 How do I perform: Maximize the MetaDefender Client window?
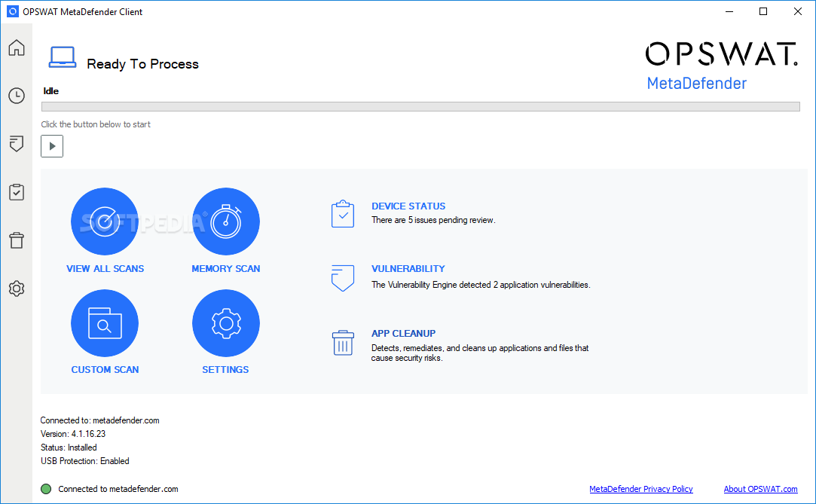pyautogui.click(x=763, y=11)
